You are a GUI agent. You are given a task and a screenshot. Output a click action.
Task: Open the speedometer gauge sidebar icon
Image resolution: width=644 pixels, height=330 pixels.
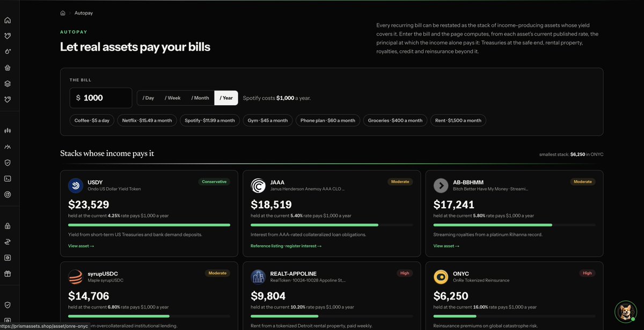click(x=8, y=146)
